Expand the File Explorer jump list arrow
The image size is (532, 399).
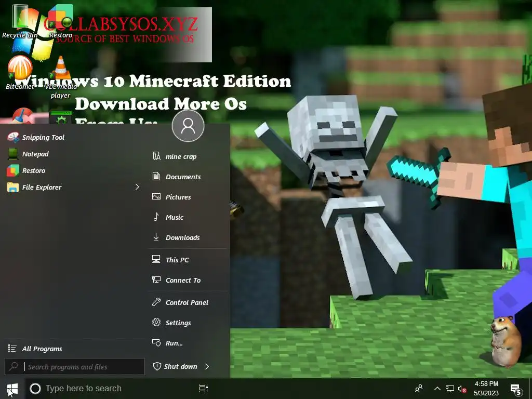137,187
